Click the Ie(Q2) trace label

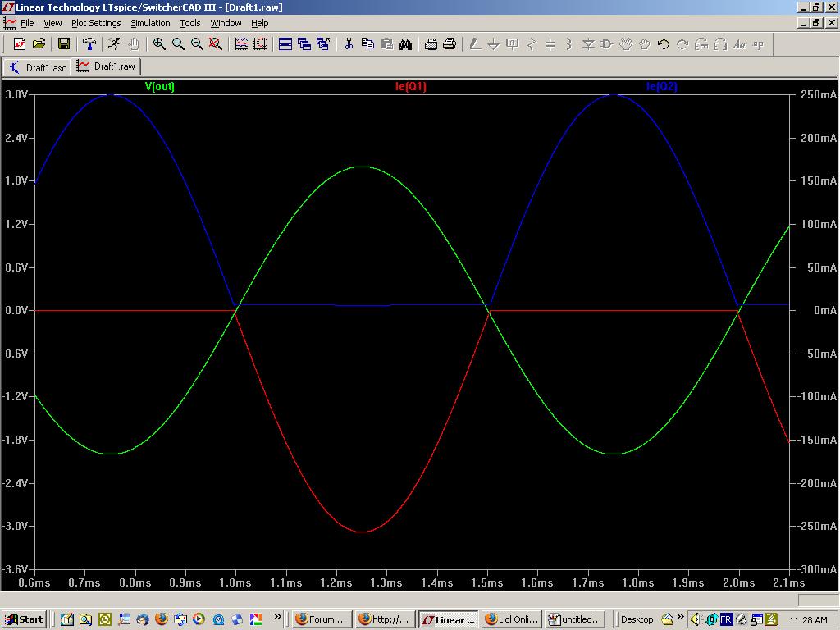pyautogui.click(x=662, y=86)
